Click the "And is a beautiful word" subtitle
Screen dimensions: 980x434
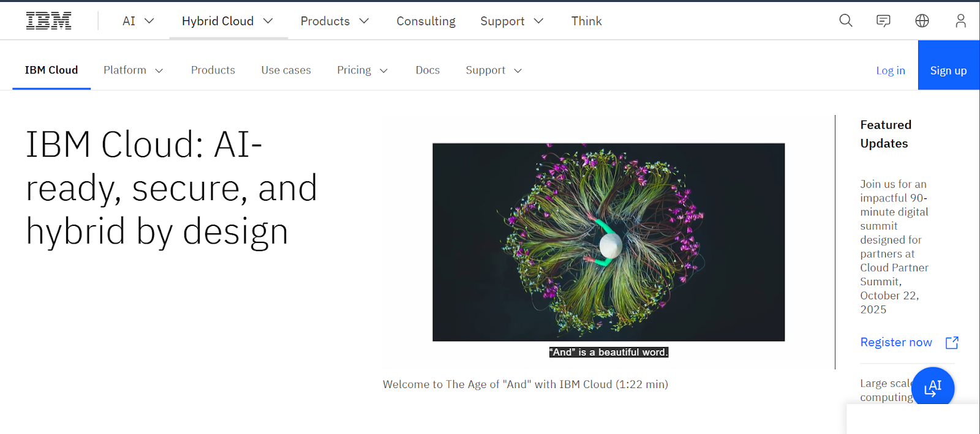coord(608,352)
